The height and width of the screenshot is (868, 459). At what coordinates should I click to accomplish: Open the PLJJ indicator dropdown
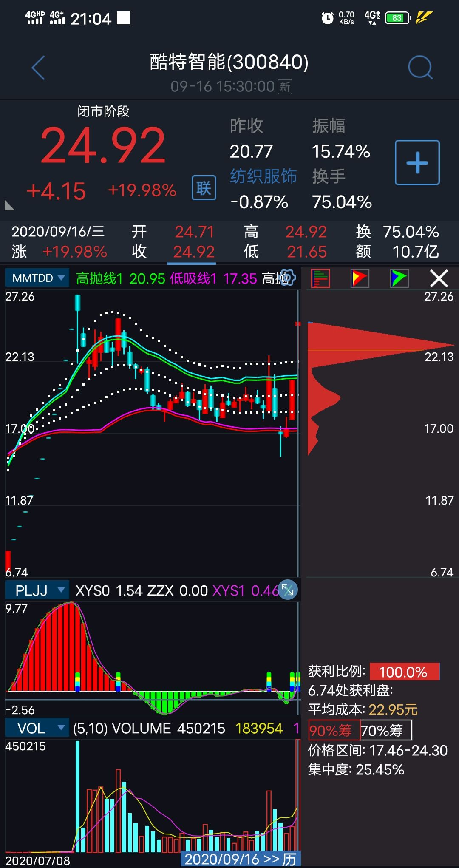point(37,590)
